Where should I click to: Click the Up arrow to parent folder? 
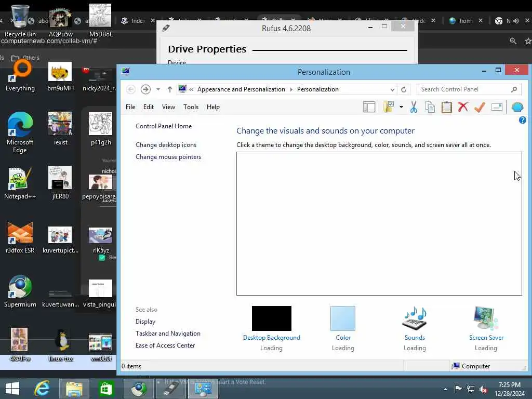170,89
